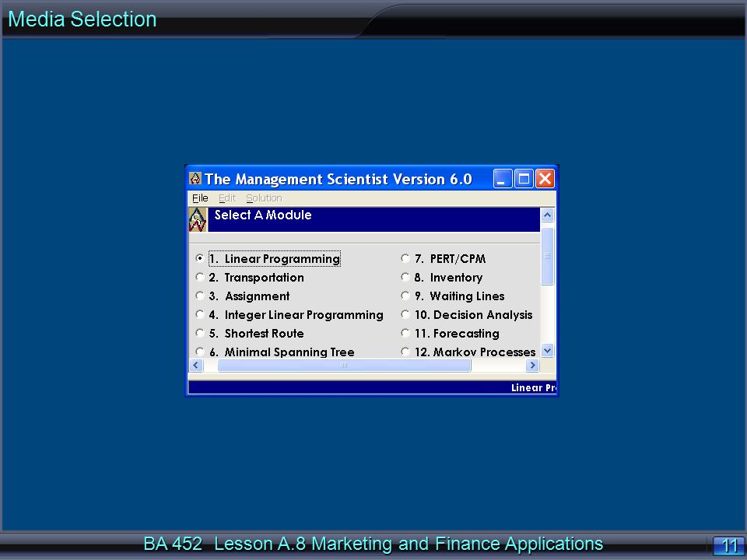747x560 pixels.
Task: Click the vertical scrollbar thumb
Action: pos(547,256)
